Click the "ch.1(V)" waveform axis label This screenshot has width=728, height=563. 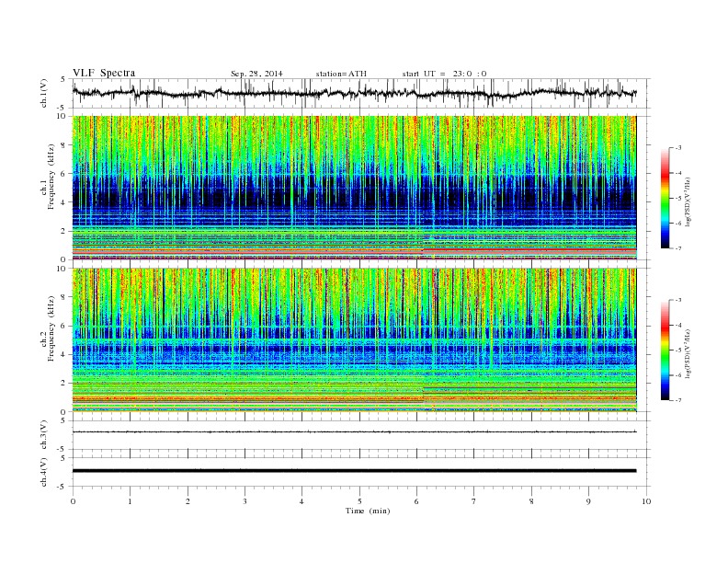point(44,93)
